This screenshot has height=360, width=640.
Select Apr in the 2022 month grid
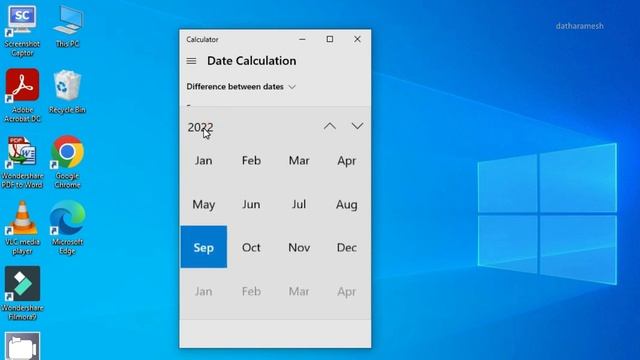pyautogui.click(x=347, y=160)
